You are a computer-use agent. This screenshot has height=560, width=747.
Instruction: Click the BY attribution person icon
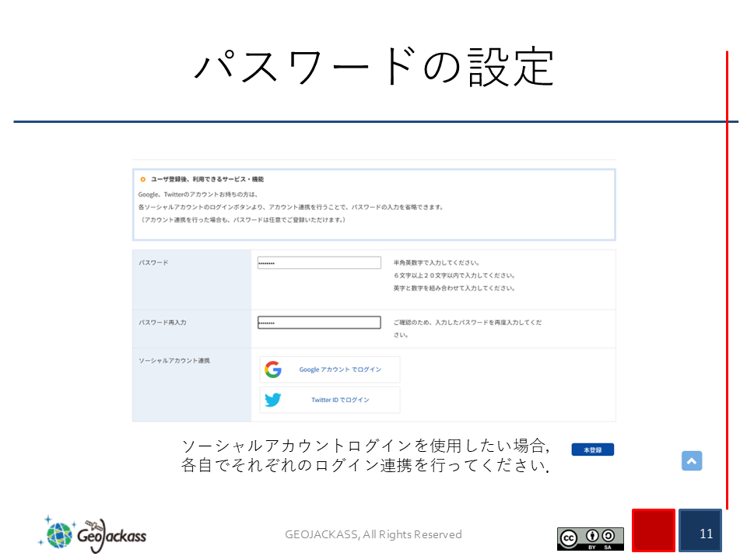click(x=591, y=536)
